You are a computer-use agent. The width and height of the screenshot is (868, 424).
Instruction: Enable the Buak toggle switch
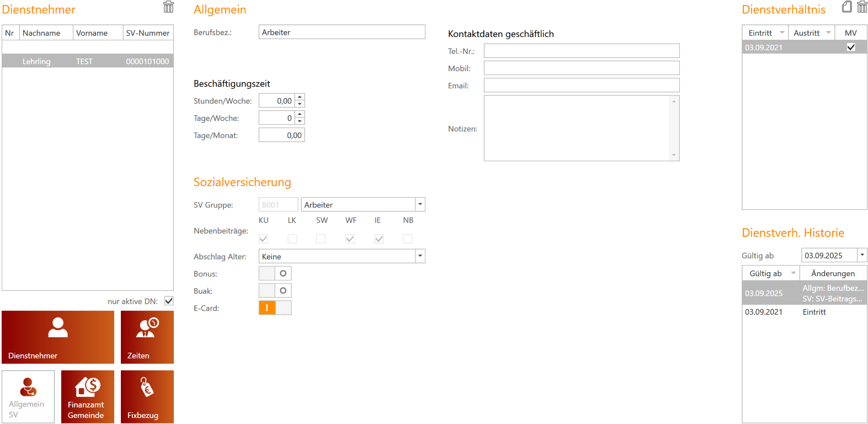click(x=275, y=291)
